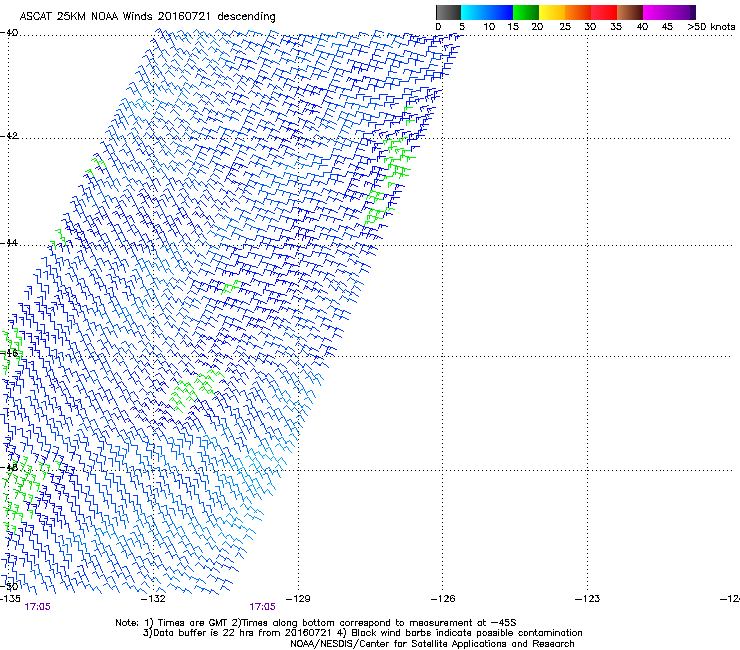Click the 'Times are GMT' note line

[316, 623]
